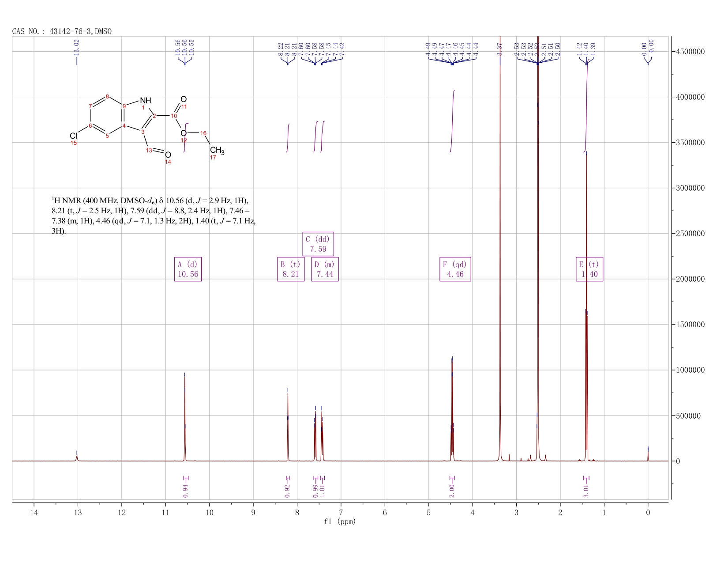Select the integral value 3.01 below axis

(586, 491)
